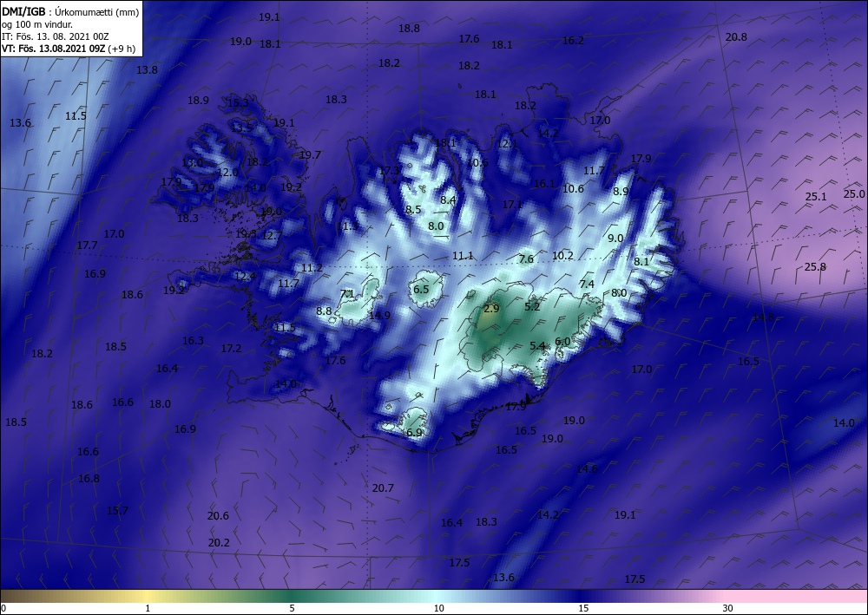The width and height of the screenshot is (868, 615).
Task: Click the value "25.8" east of Iceland
Action: coord(815,267)
